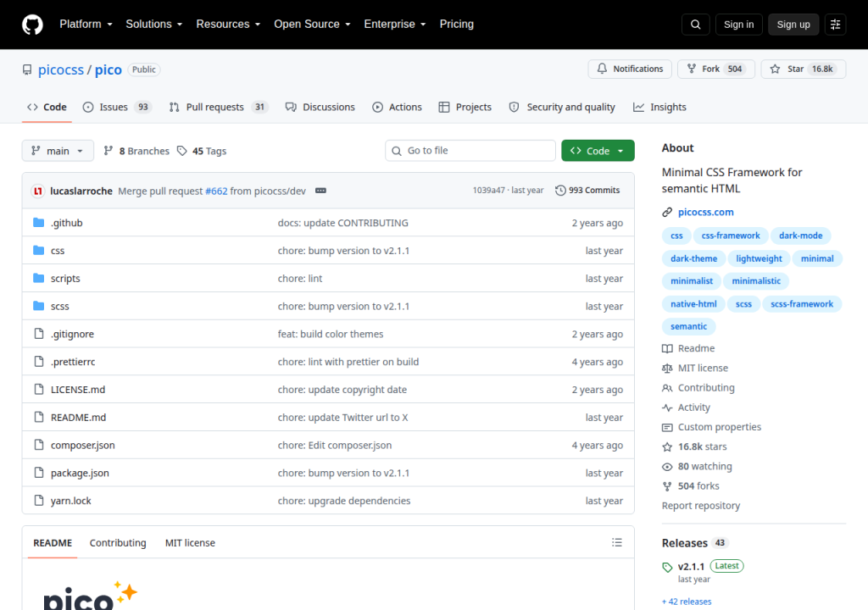The image size is (868, 610).
Task: View 8 Branches
Action: (136, 151)
